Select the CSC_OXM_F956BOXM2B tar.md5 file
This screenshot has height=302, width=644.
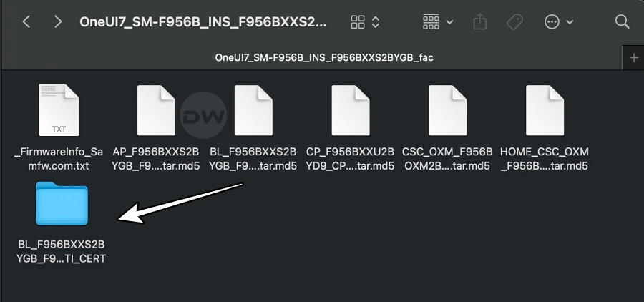point(447,110)
